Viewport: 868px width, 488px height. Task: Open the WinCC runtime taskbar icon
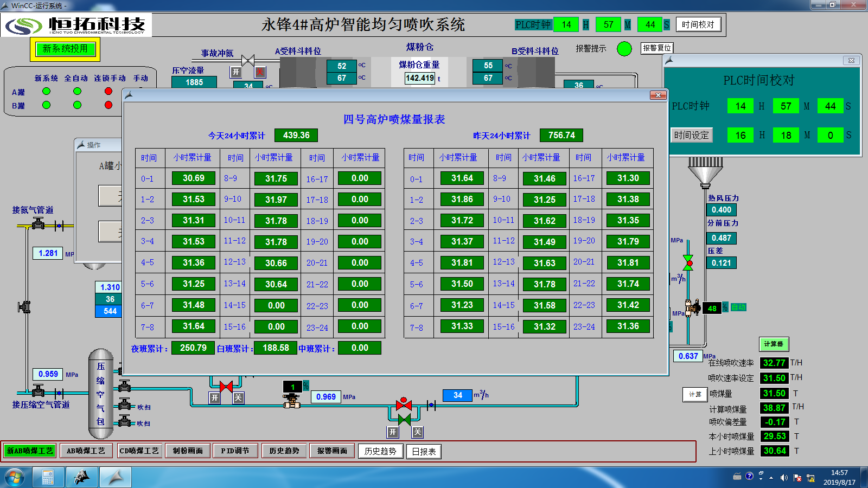coord(116,478)
